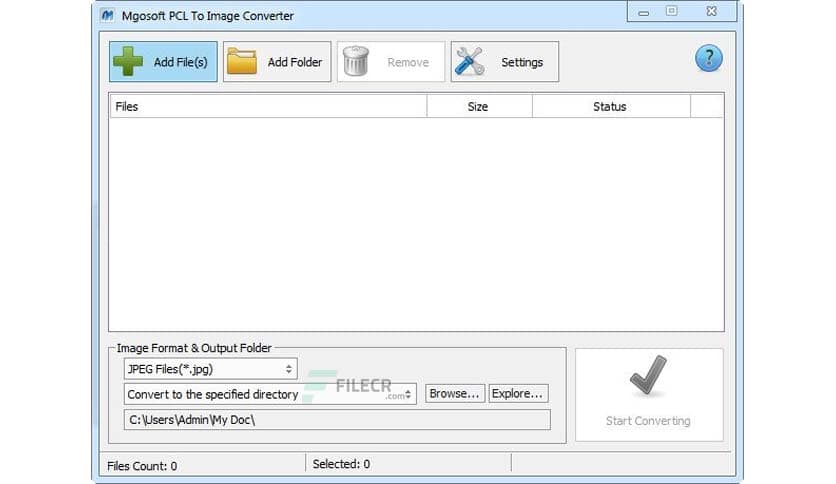
Task: Open the JPEG Files(*.jpg) format dropdown
Action: (x=211, y=369)
